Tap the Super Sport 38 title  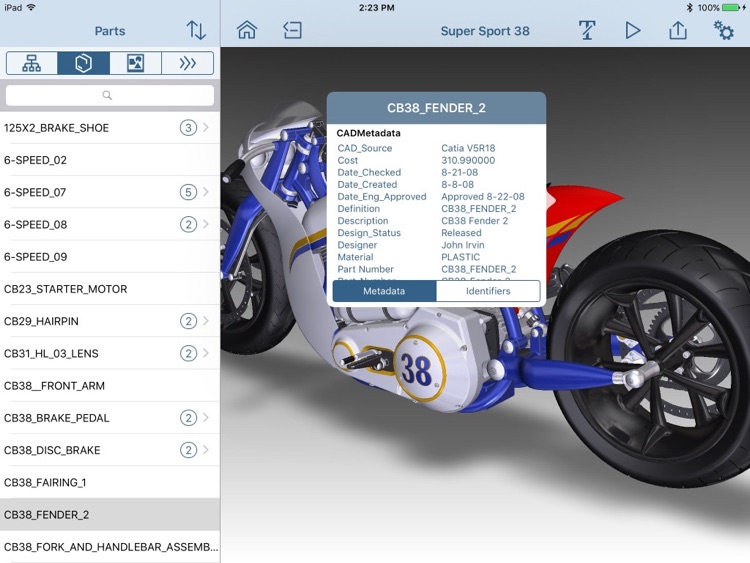pyautogui.click(x=485, y=31)
